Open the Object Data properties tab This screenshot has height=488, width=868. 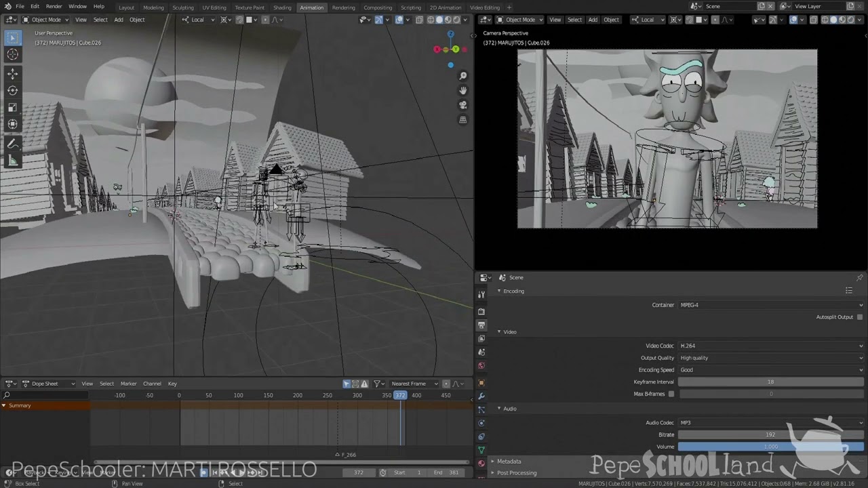[x=481, y=450]
